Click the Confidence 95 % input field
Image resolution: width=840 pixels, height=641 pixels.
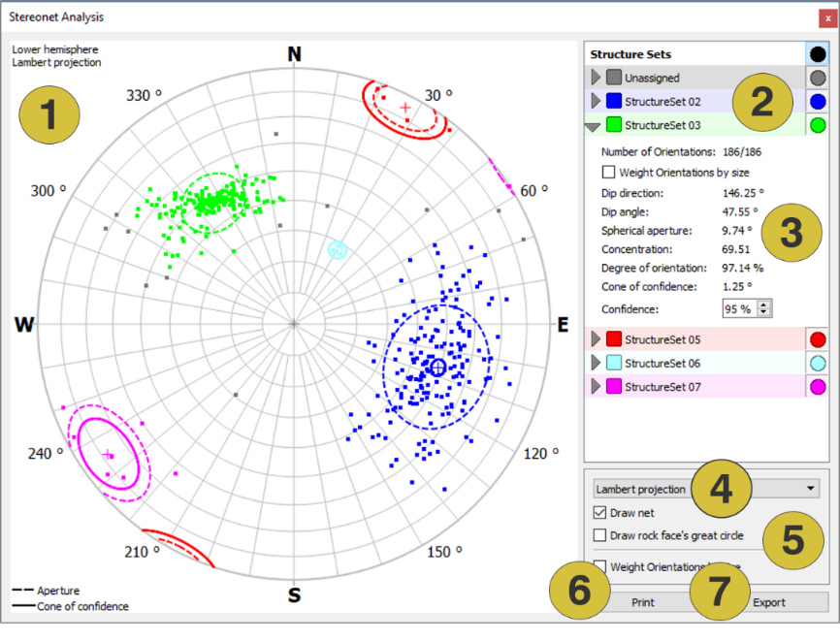pyautogui.click(x=740, y=308)
